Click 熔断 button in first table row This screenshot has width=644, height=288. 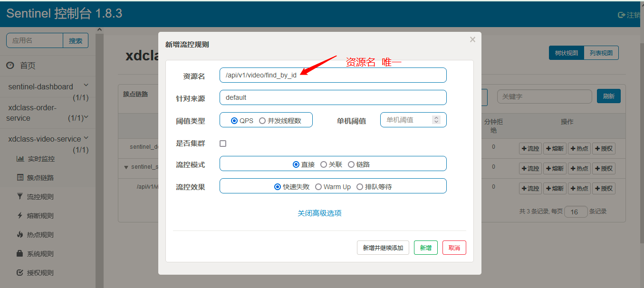point(555,149)
